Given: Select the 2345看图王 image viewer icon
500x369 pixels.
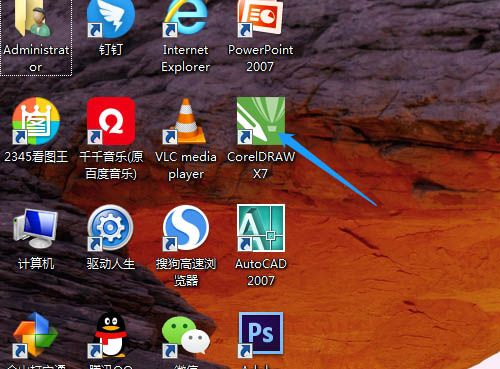Looking at the screenshot, I should point(36,121).
